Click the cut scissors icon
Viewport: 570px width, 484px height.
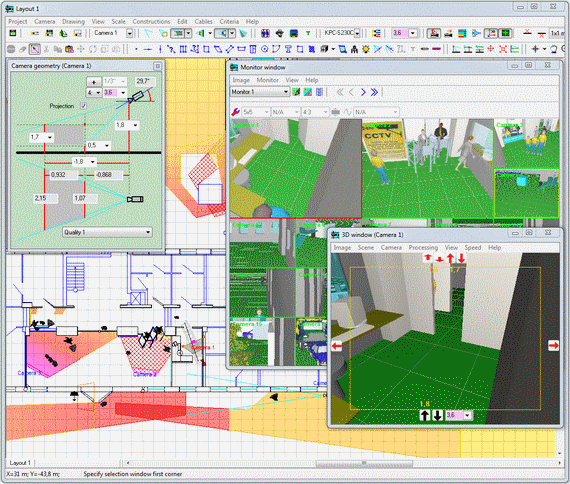tap(46, 49)
